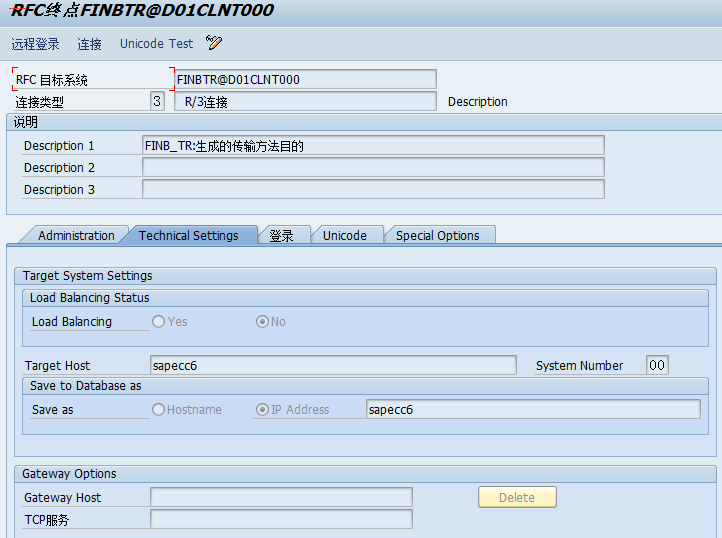This screenshot has width=722, height=538.
Task: Start the Unicode Test
Action: pyautogui.click(x=156, y=43)
